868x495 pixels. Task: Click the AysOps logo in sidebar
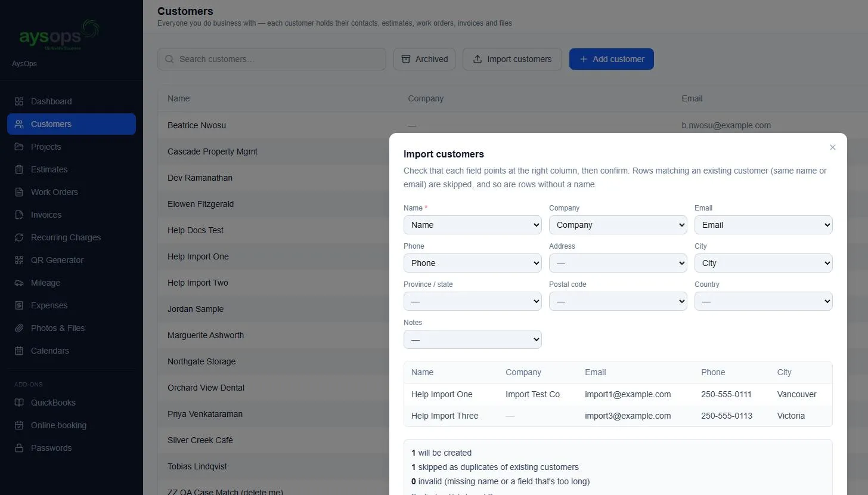coord(59,35)
